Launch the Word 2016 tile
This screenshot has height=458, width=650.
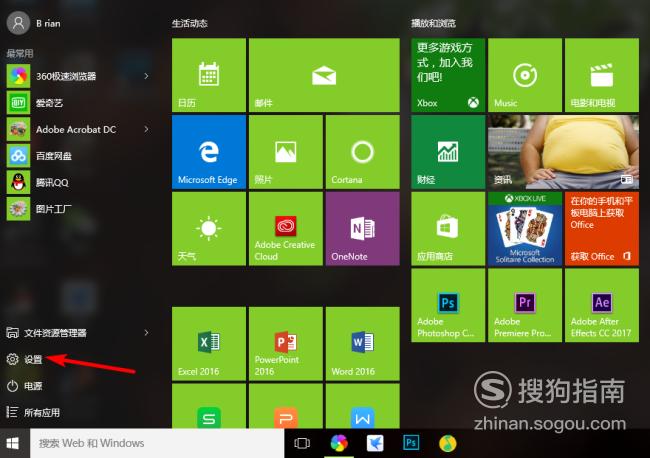point(363,344)
